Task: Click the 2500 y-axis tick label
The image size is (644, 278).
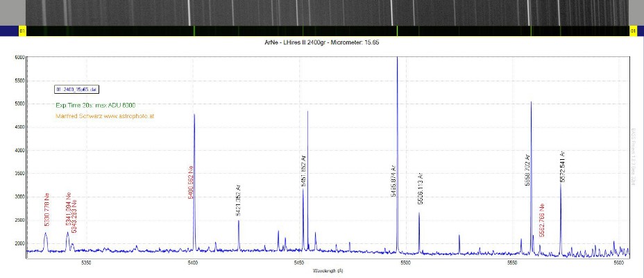Action: [x=19, y=220]
